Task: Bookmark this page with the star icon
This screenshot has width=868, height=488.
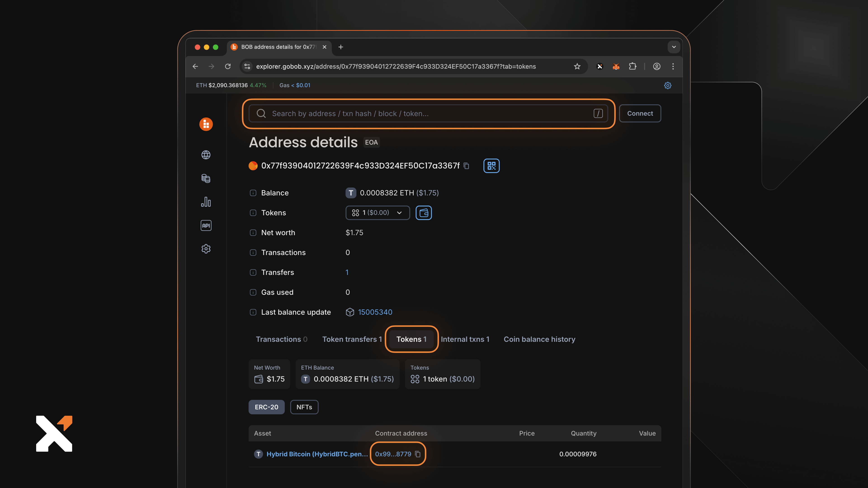Action: [x=577, y=66]
